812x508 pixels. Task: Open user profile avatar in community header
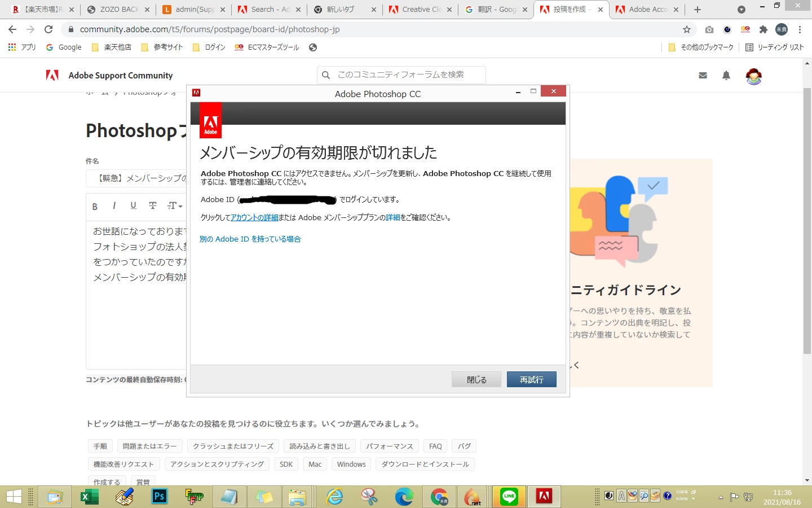click(753, 76)
